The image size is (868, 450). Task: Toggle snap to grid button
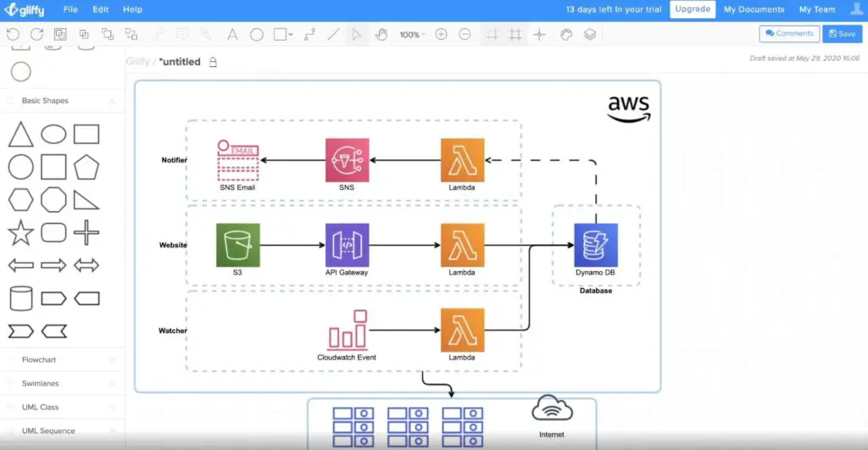[515, 34]
